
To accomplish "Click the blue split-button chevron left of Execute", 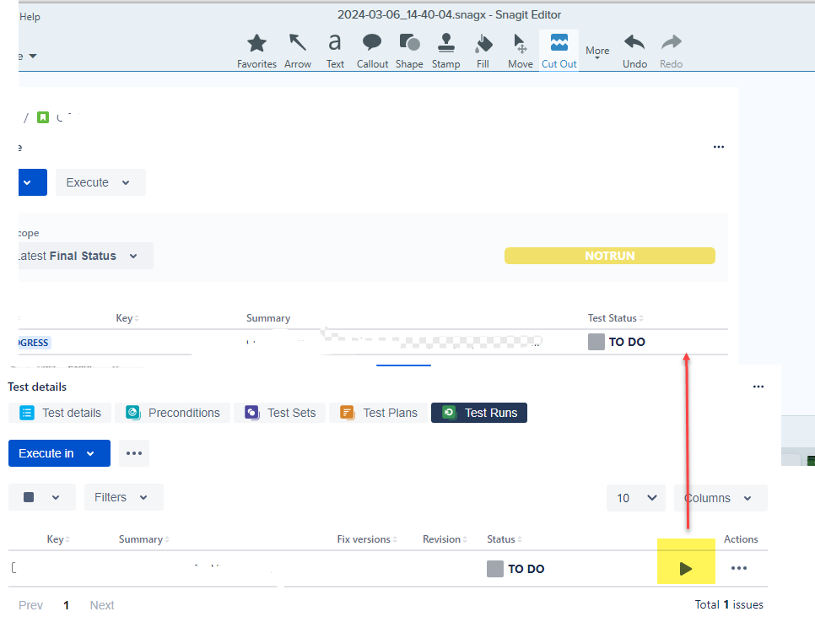I will (32, 182).
